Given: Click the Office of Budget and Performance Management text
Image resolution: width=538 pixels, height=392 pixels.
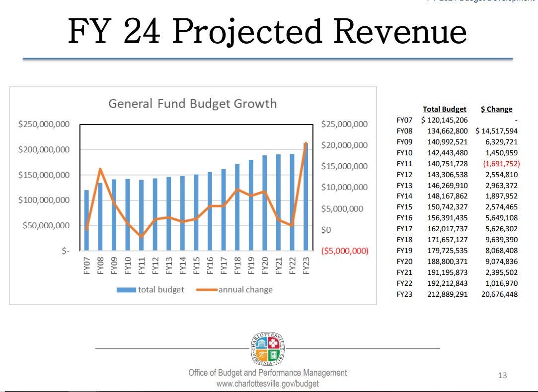Looking at the screenshot, I should (x=268, y=373).
